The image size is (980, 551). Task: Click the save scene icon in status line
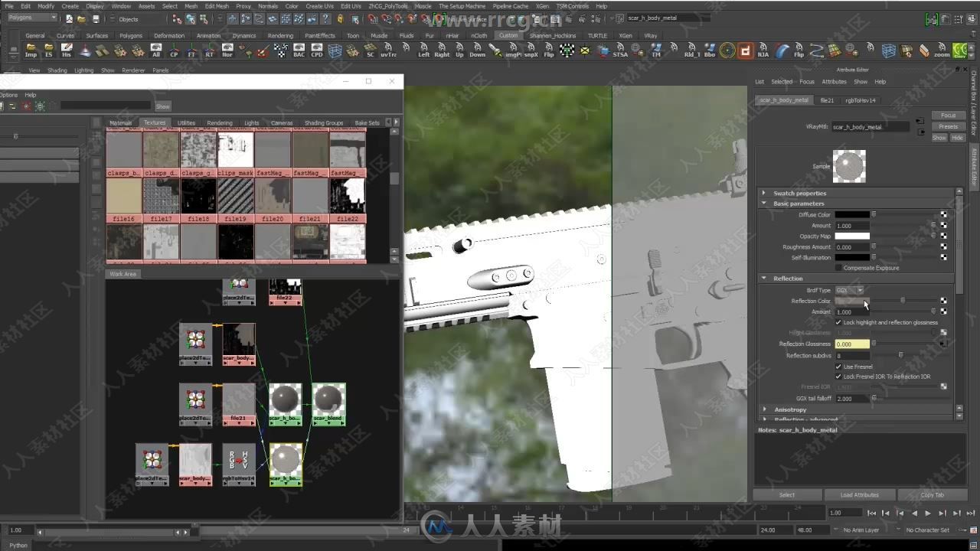tap(96, 18)
